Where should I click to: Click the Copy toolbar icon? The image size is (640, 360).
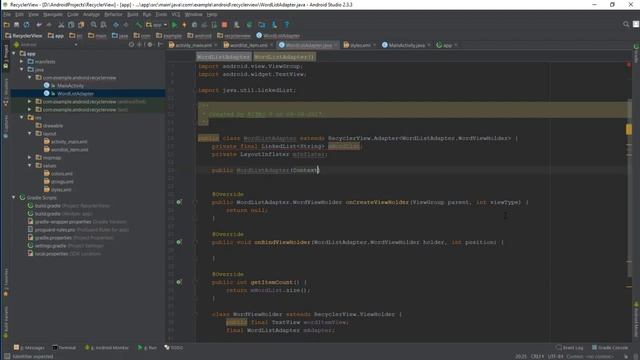click(x=71, y=25)
